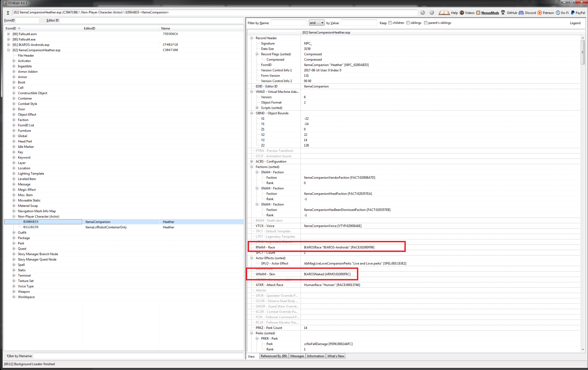588x370 pixels.
Task: Click the record view scroll down arrow
Action: (583, 349)
